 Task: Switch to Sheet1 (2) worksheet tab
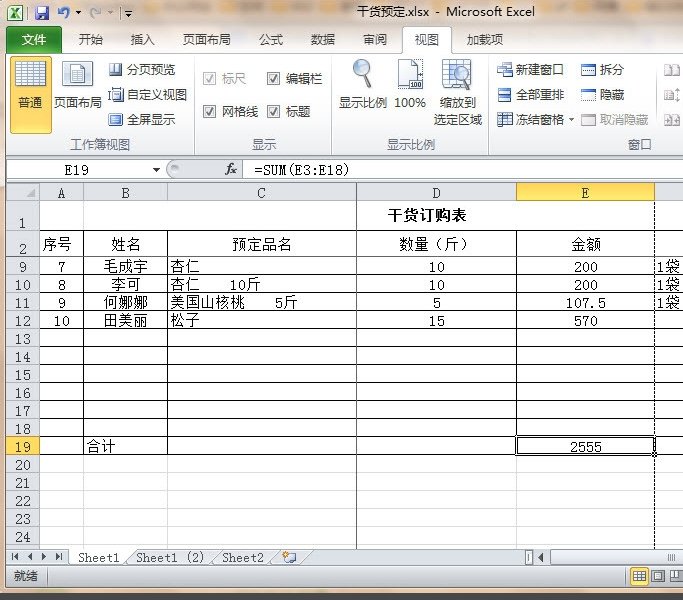click(x=170, y=557)
